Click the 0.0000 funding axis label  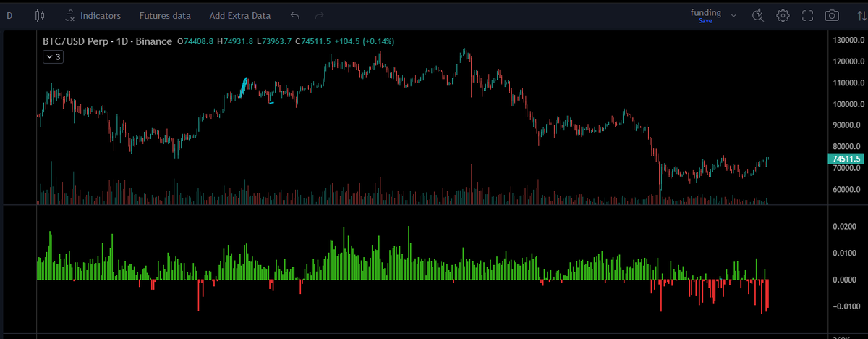(x=846, y=280)
